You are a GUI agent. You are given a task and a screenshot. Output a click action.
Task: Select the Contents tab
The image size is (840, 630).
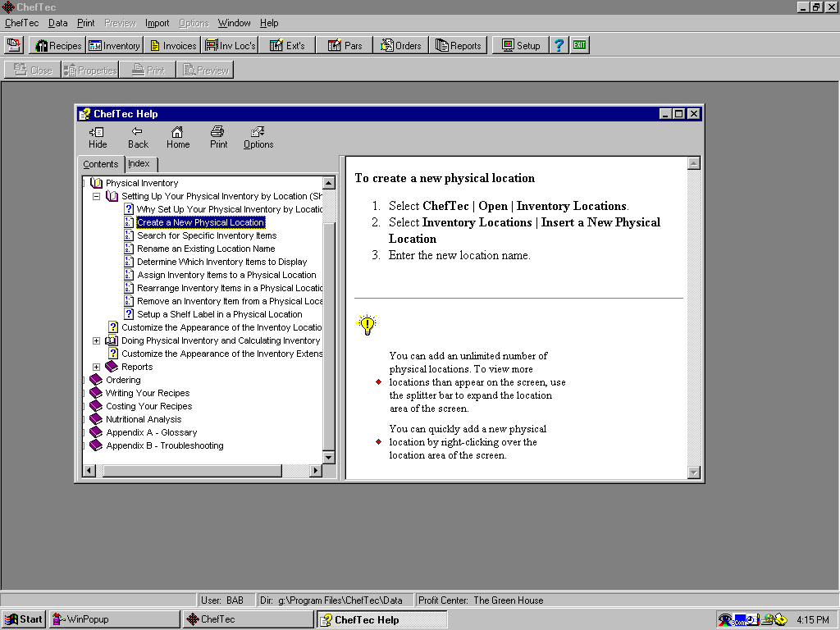(x=101, y=164)
